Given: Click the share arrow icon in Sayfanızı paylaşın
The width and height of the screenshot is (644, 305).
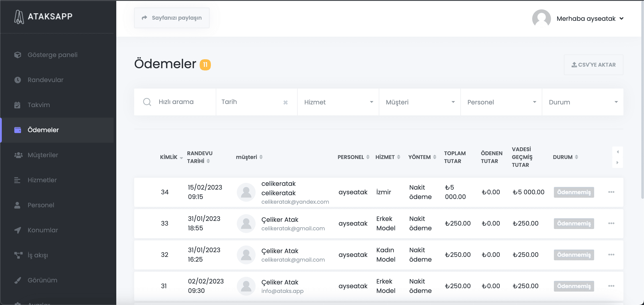Looking at the screenshot, I should (x=144, y=18).
